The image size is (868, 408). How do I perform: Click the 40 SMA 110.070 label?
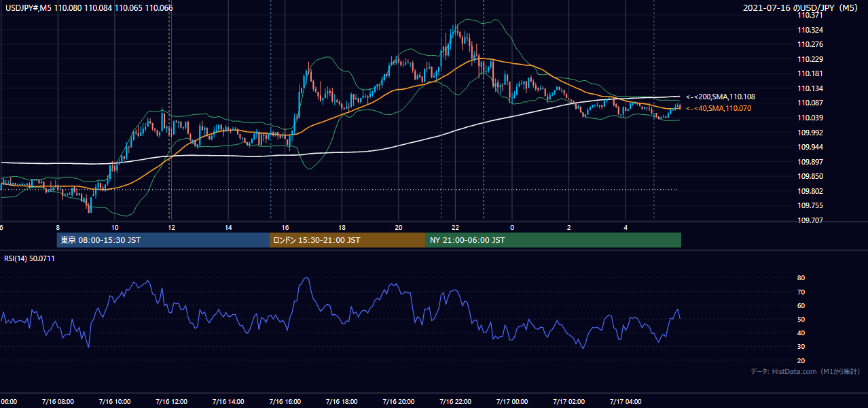[719, 108]
